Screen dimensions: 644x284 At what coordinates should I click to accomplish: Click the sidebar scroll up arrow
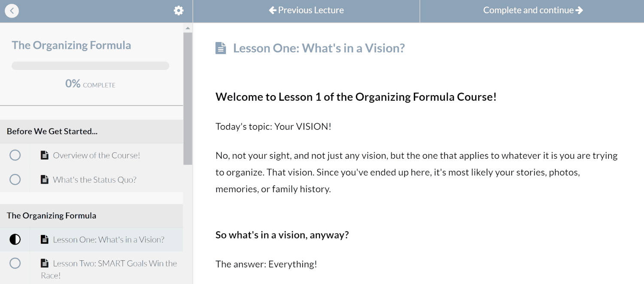tap(188, 28)
